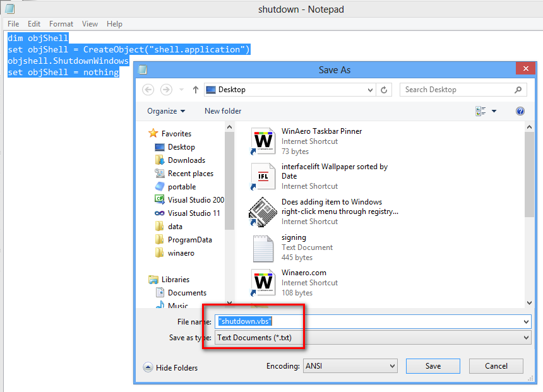The image size is (543, 392).
Task: Click the Winaero.com shortcut icon
Action: click(x=263, y=283)
